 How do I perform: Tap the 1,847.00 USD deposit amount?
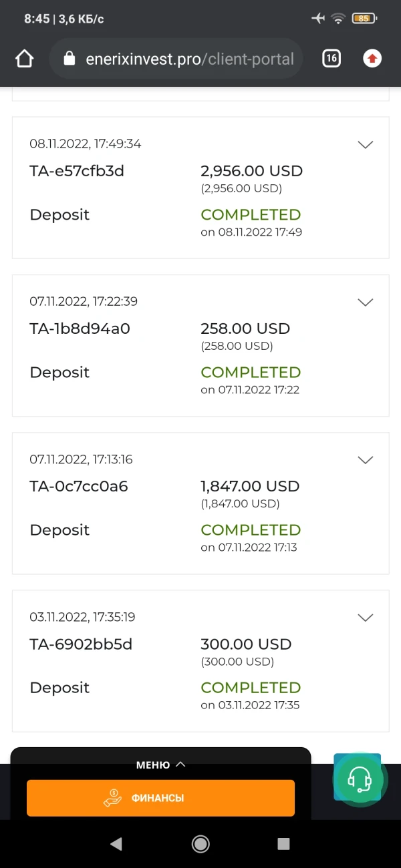249,486
